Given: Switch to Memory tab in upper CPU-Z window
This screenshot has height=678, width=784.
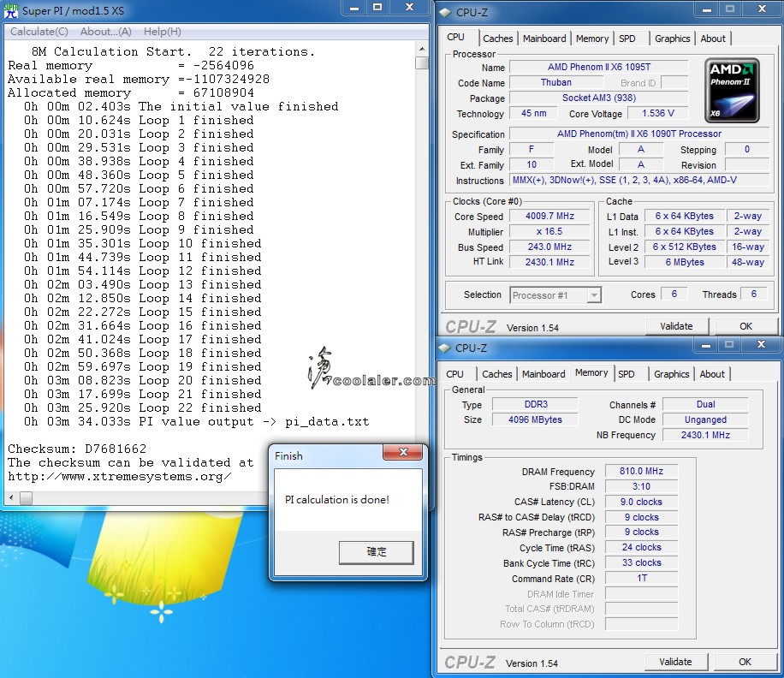Looking at the screenshot, I should coord(592,39).
